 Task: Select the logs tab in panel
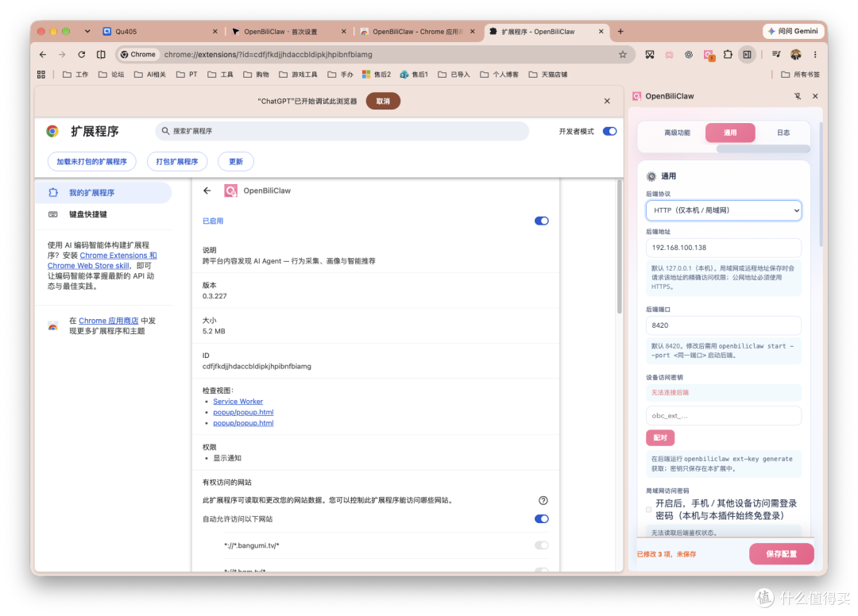point(783,133)
